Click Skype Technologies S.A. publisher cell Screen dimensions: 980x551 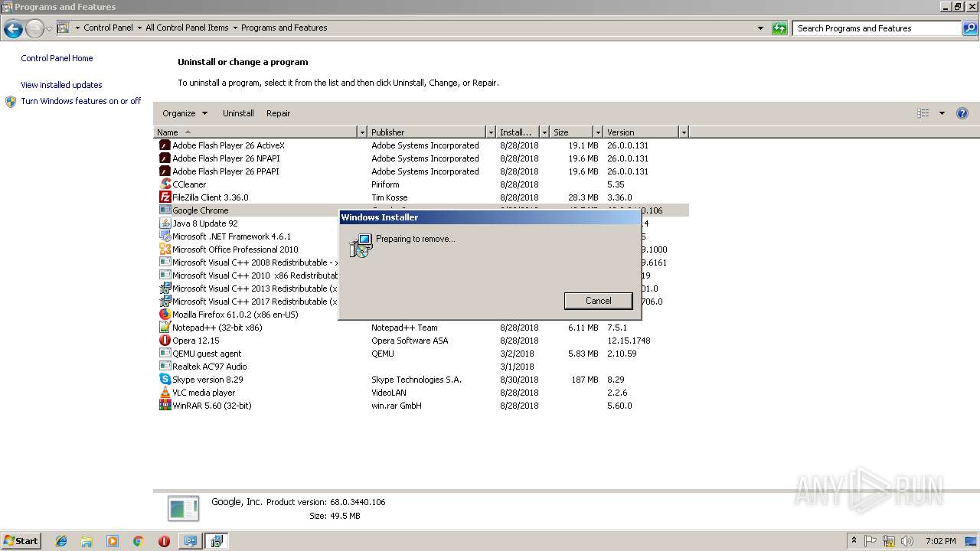pos(416,380)
